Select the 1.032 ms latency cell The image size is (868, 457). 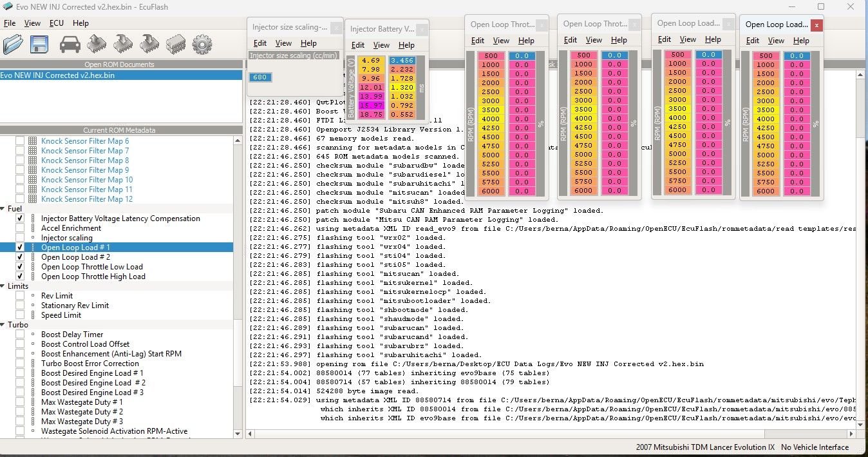point(402,96)
